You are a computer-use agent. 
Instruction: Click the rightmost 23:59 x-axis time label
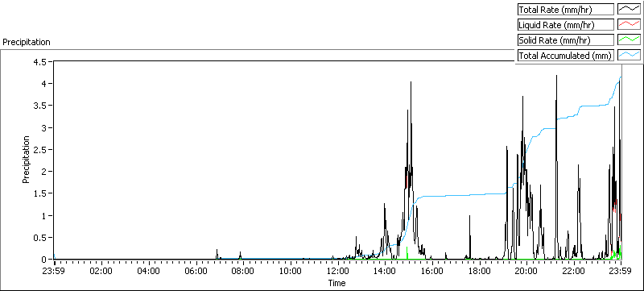point(621,271)
